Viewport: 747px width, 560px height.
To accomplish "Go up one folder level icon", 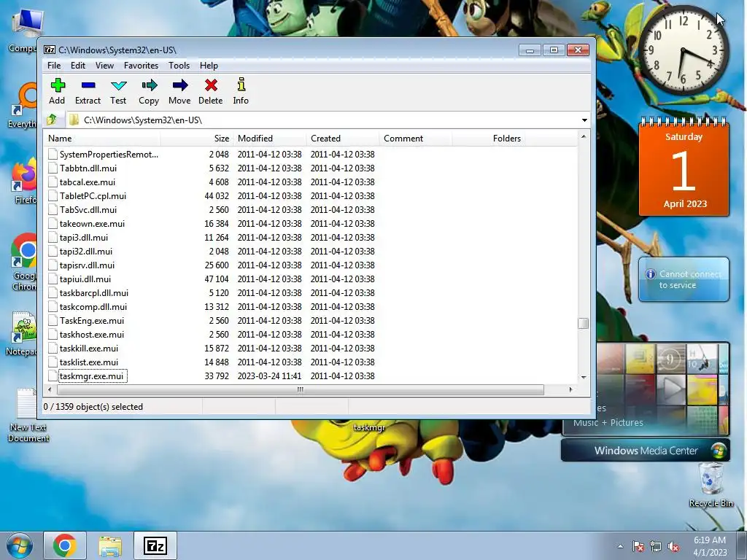I will [52, 120].
